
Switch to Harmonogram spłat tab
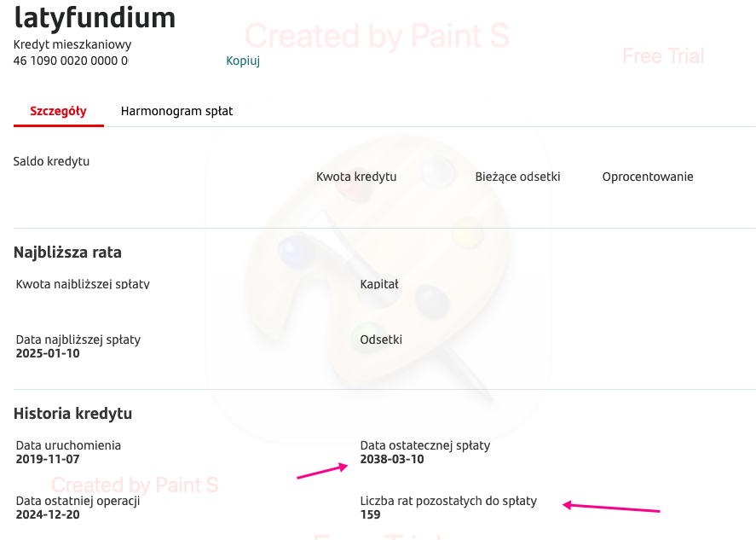click(176, 111)
